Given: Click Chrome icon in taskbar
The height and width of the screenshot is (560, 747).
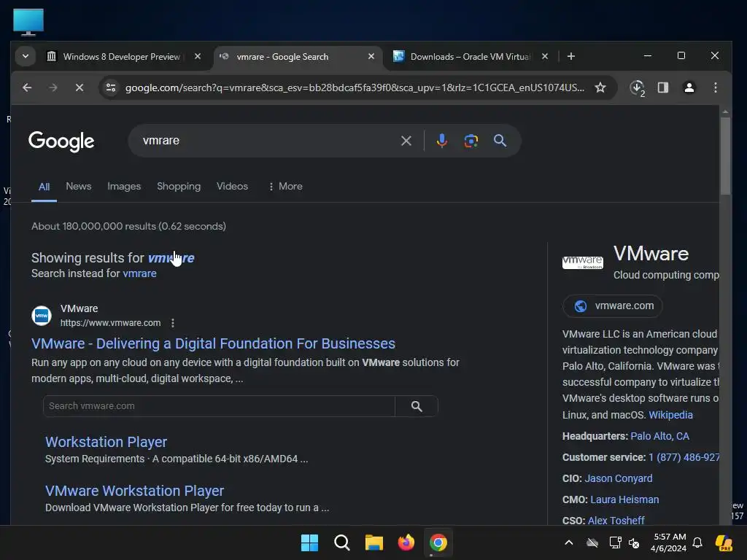Looking at the screenshot, I should pos(438,542).
